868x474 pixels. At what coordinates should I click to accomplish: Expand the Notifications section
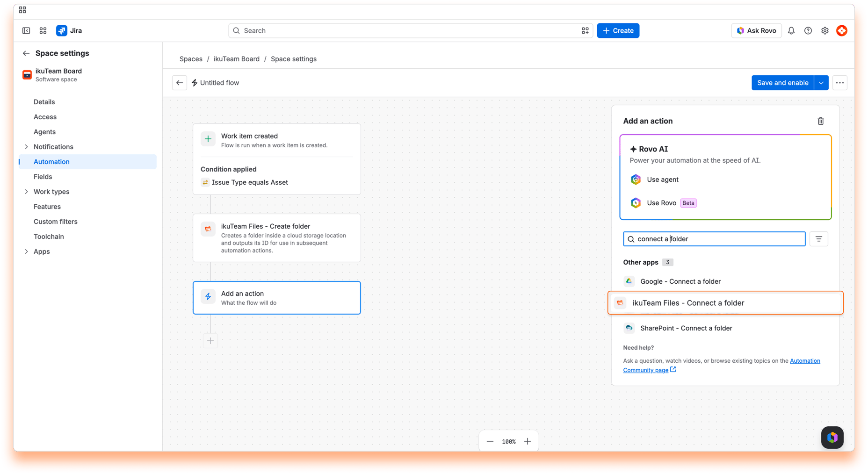[x=26, y=147]
